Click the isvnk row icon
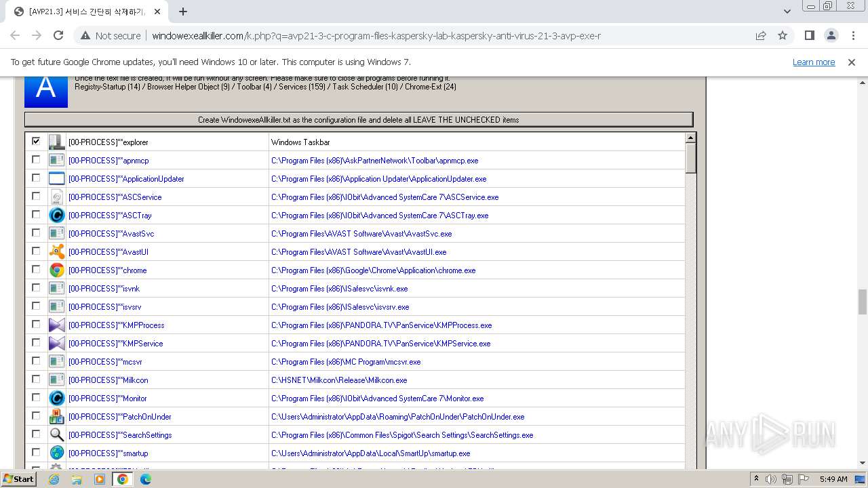 click(57, 289)
